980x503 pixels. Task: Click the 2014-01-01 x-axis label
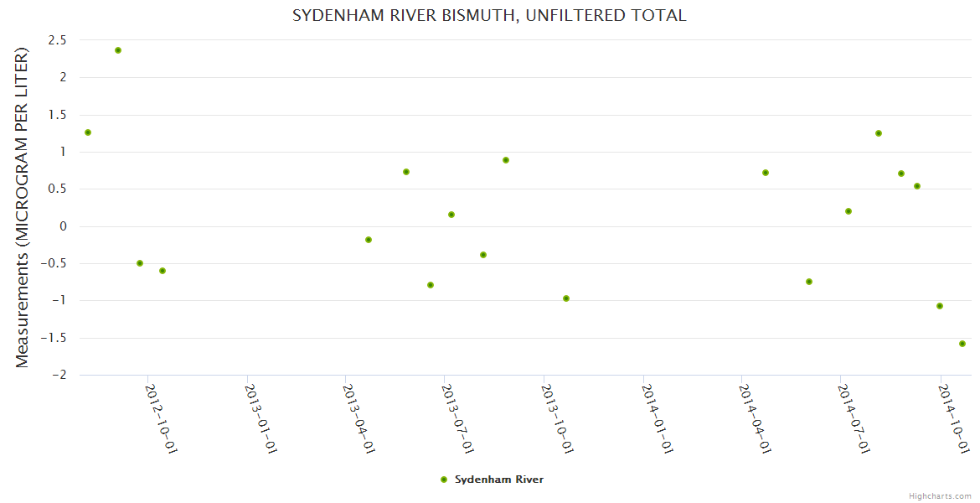click(x=658, y=417)
